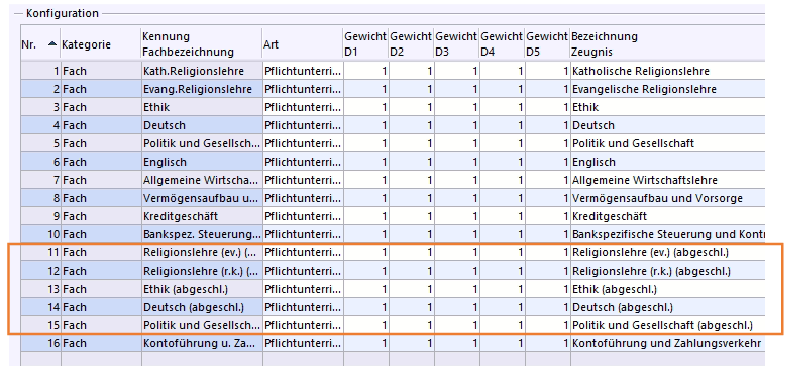Select the Ethik cell in row 3
The width and height of the screenshot is (789, 373).
click(x=201, y=108)
